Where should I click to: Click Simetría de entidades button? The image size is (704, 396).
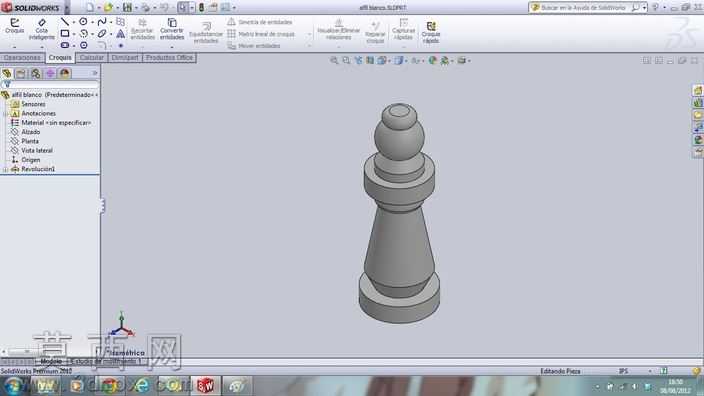tap(260, 22)
